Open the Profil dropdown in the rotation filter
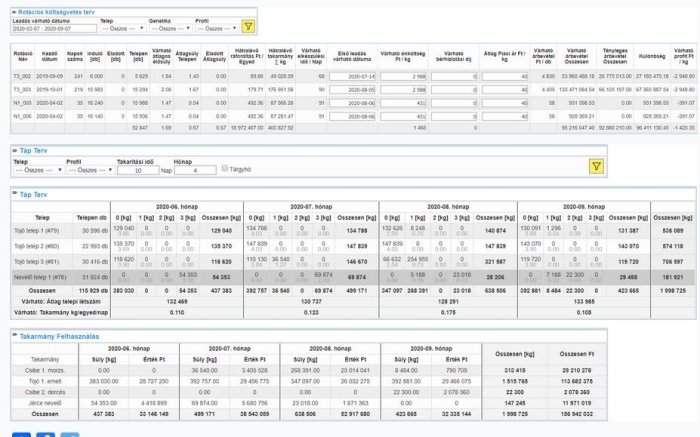 (x=215, y=30)
